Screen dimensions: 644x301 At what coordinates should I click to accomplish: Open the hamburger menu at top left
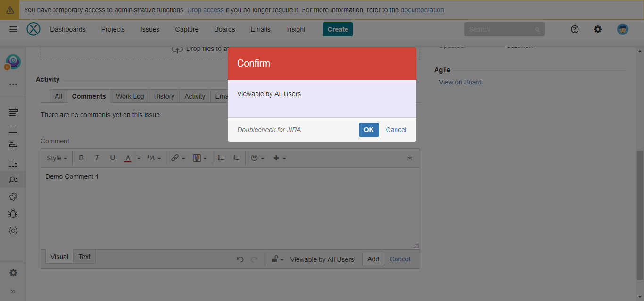(13, 29)
